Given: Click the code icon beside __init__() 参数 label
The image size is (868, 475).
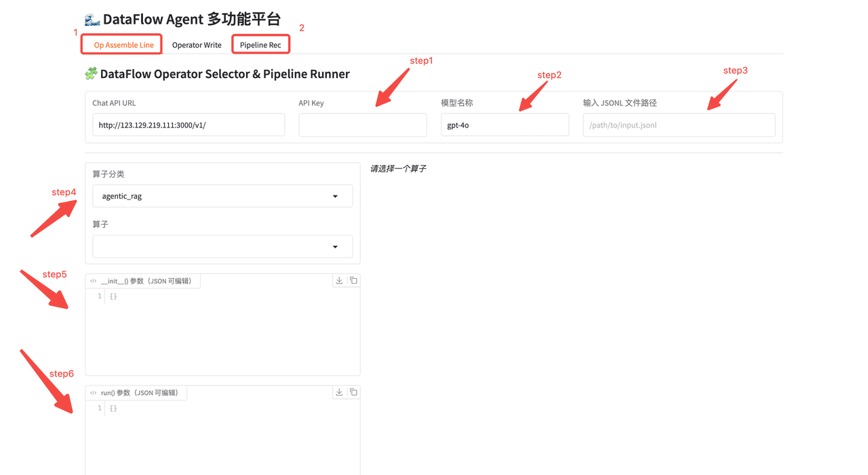Looking at the screenshot, I should click(x=94, y=281).
